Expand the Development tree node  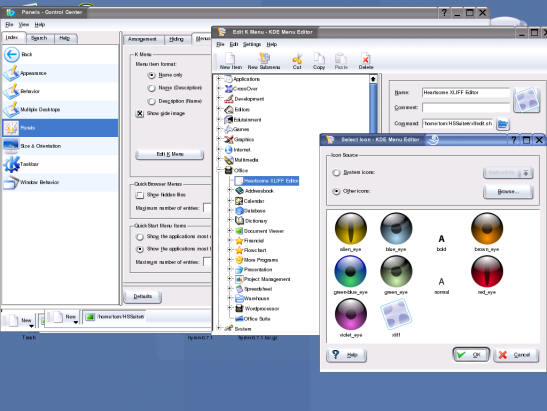coord(219,98)
